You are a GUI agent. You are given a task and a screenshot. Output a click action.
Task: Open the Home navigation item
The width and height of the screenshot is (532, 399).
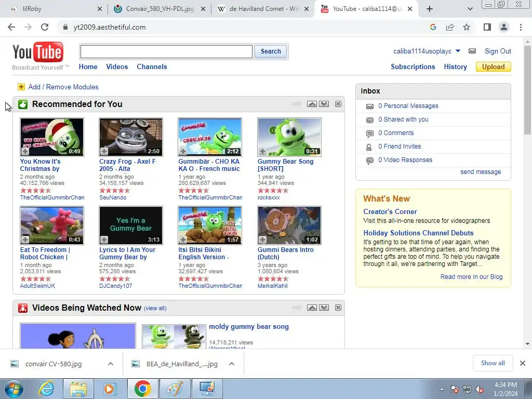pyautogui.click(x=88, y=67)
